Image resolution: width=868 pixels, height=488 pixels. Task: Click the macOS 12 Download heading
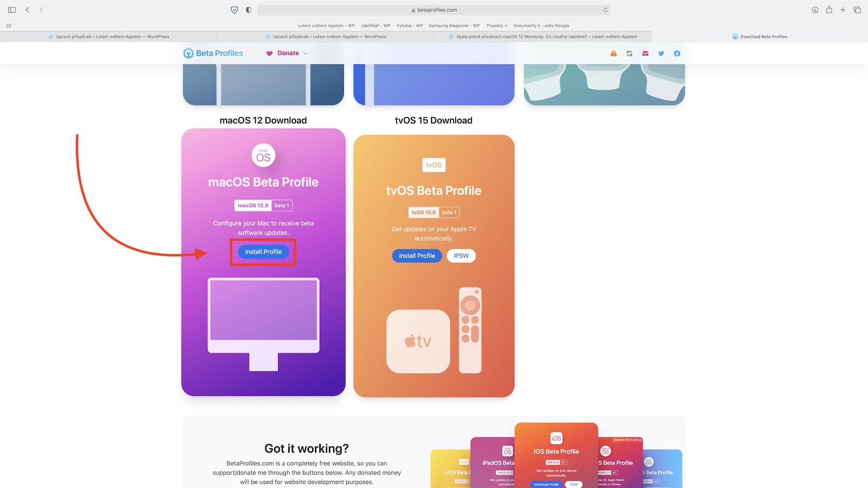coord(263,121)
